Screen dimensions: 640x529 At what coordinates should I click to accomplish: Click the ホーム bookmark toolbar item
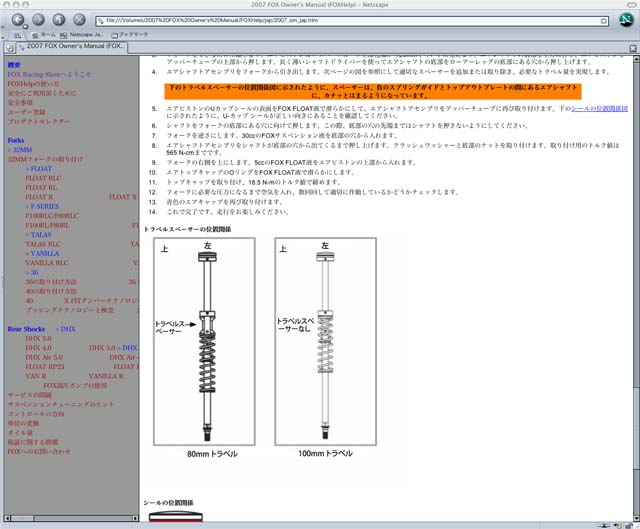44,35
